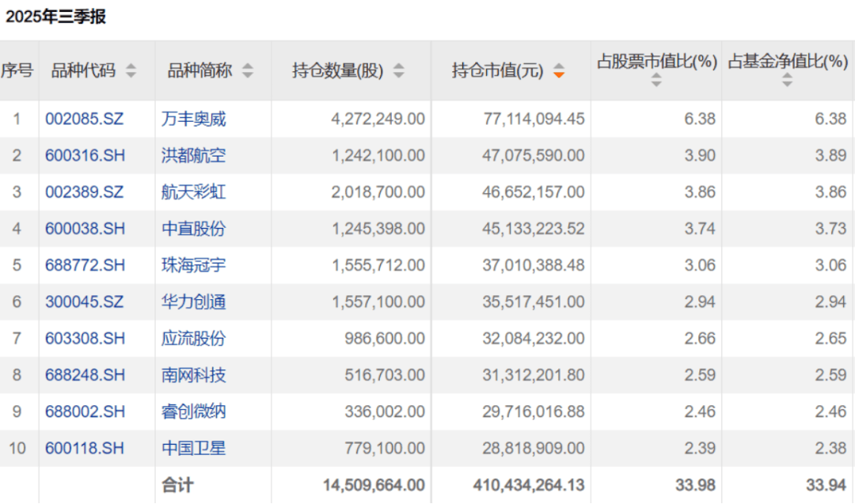Click sort arrows next to 品种简称 header

click(x=248, y=71)
